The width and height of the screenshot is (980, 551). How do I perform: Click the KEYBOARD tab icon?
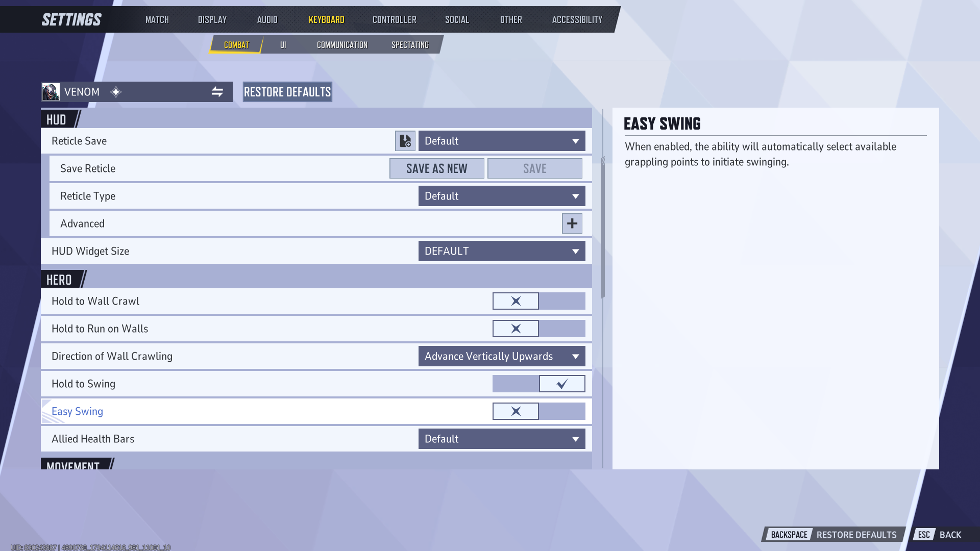(x=327, y=19)
